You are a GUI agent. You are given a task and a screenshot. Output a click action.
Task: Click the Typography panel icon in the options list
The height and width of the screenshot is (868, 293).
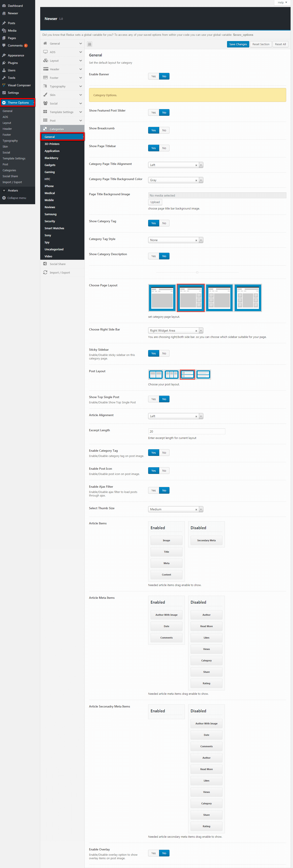click(45, 86)
